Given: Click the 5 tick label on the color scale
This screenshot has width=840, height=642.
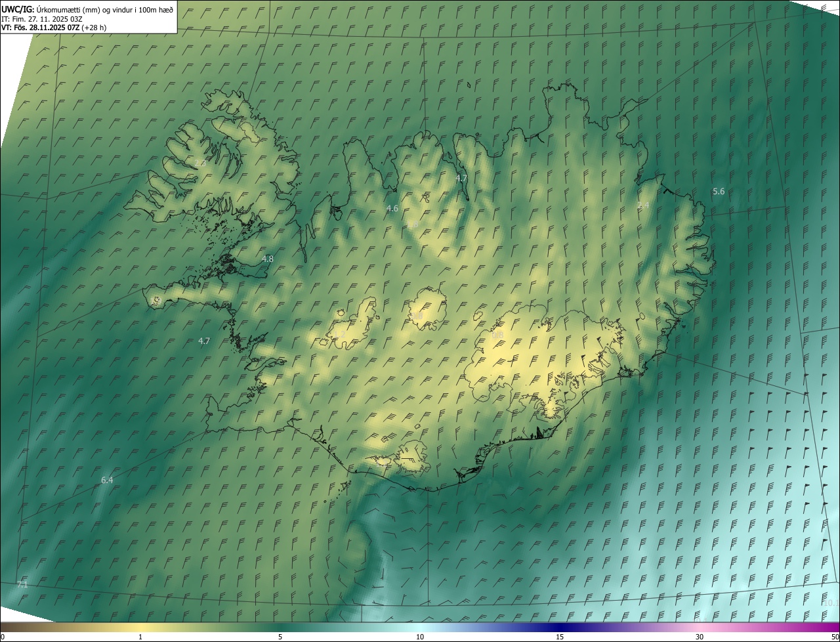Looking at the screenshot, I should click(x=280, y=637).
